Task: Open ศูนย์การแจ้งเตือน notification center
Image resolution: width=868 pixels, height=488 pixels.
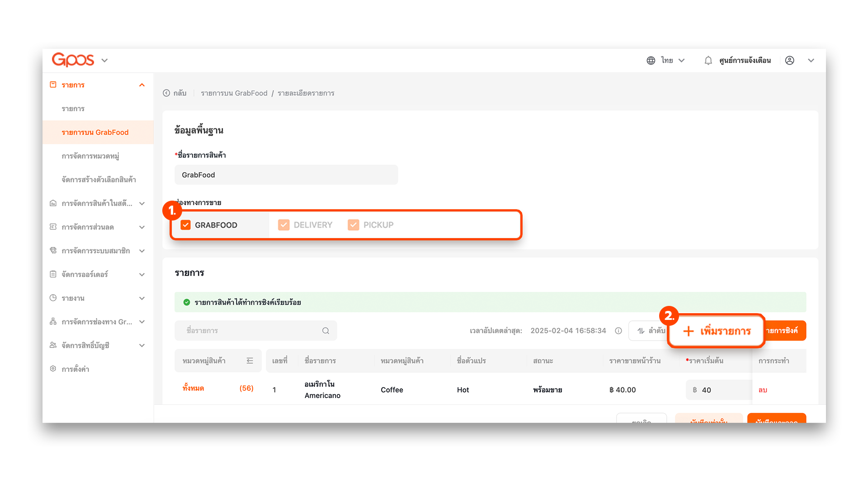Action: click(745, 61)
